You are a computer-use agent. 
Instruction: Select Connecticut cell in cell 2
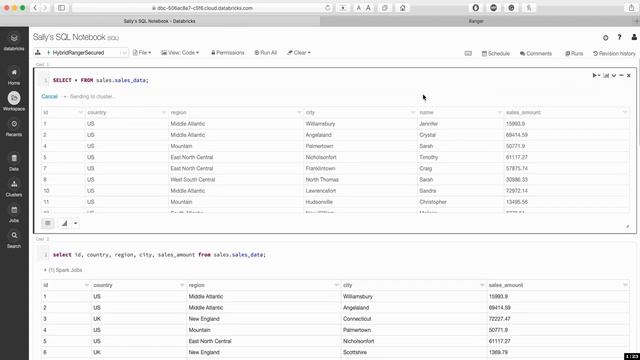click(357, 319)
